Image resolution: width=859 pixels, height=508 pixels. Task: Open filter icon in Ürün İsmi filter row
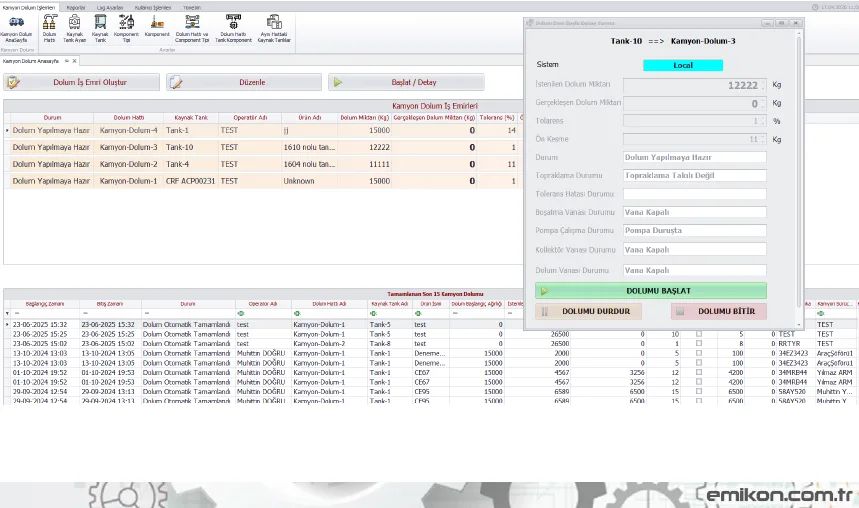click(x=418, y=313)
